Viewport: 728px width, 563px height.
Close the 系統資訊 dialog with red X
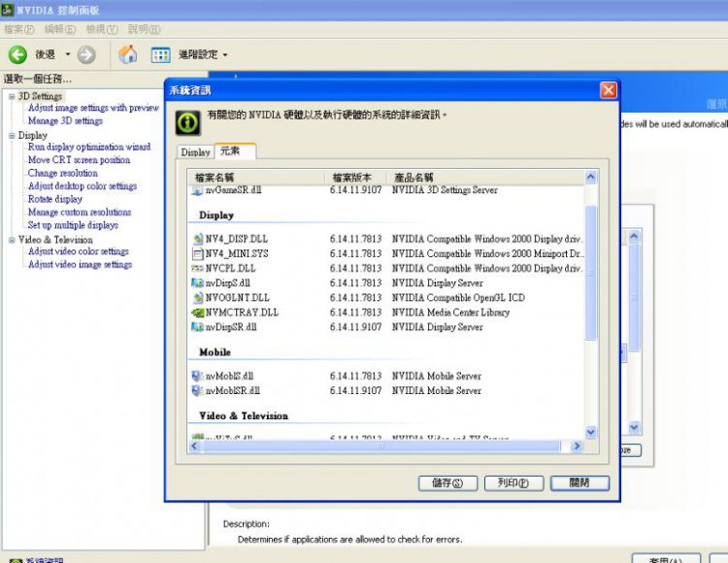(x=609, y=90)
